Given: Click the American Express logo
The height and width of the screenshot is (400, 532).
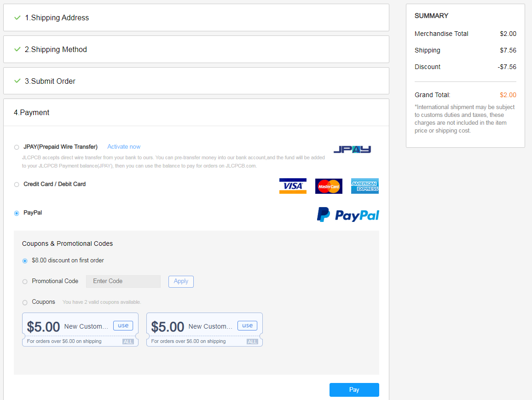Looking at the screenshot, I should (364, 186).
